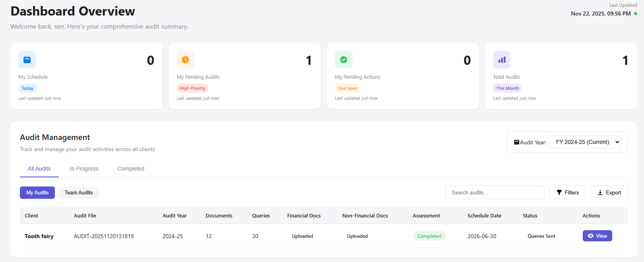This screenshot has width=644, height=262.
Task: Select the My Audits toggle button
Action: point(37,192)
